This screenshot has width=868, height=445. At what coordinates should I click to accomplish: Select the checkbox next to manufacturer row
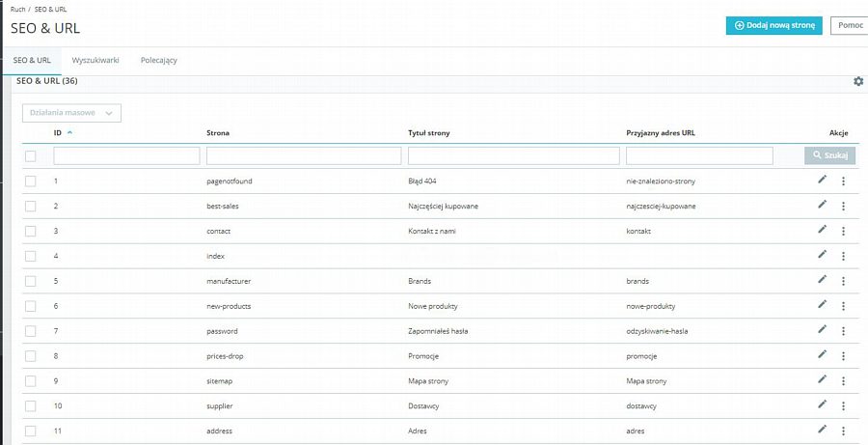[x=31, y=281]
